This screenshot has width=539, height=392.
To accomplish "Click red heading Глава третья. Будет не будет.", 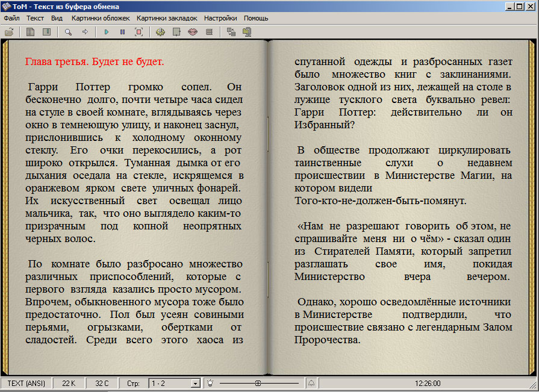I will pos(95,62).
